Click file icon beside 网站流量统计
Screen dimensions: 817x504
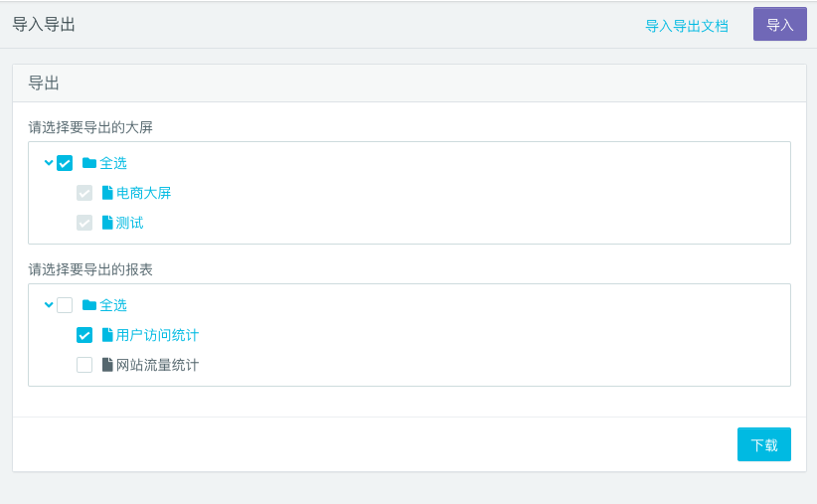click(107, 364)
